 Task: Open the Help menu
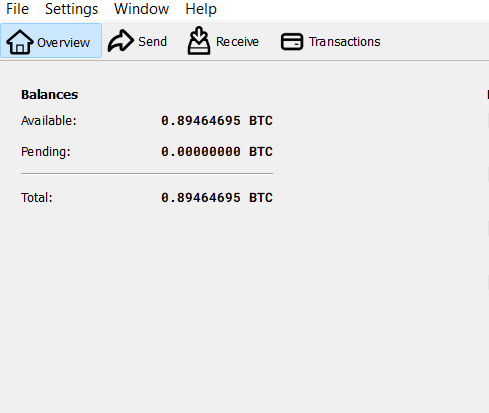coord(201,9)
